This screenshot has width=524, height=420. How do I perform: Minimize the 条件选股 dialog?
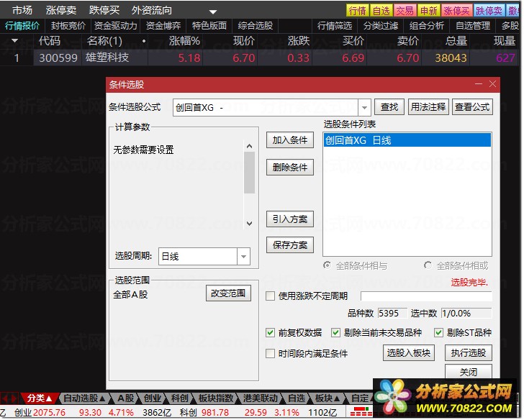tap(479, 84)
